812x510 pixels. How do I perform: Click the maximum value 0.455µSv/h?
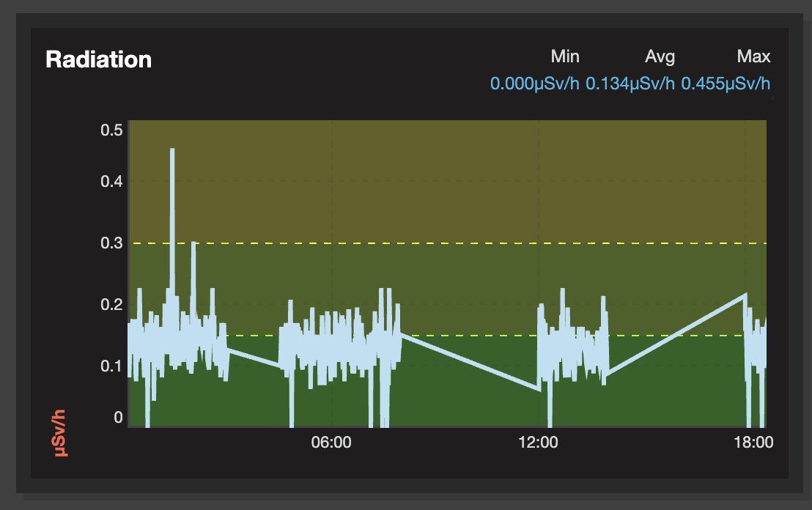(x=726, y=84)
